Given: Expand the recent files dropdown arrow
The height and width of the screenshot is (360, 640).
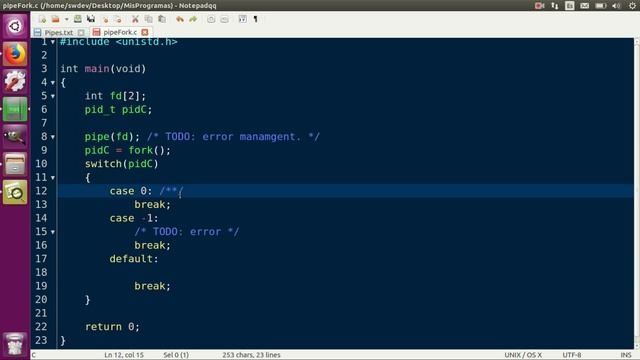Looking at the screenshot, I should (x=66, y=19).
